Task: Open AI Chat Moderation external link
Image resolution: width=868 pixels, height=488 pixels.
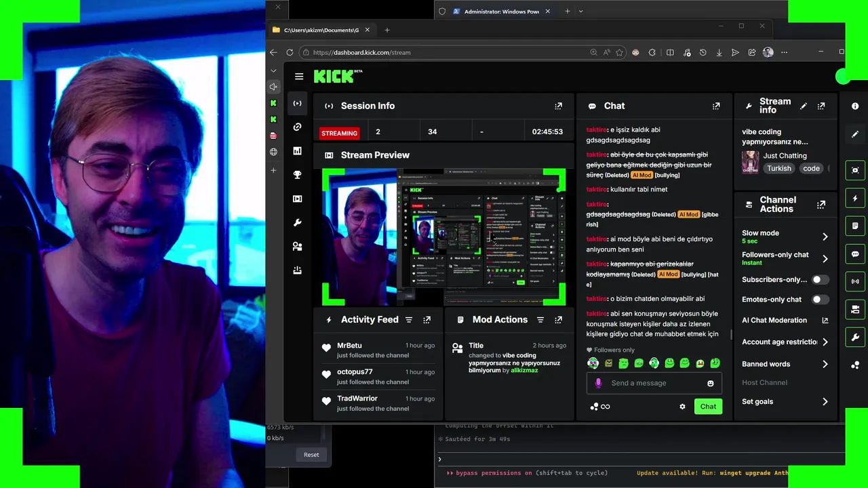Action: [825, 321]
